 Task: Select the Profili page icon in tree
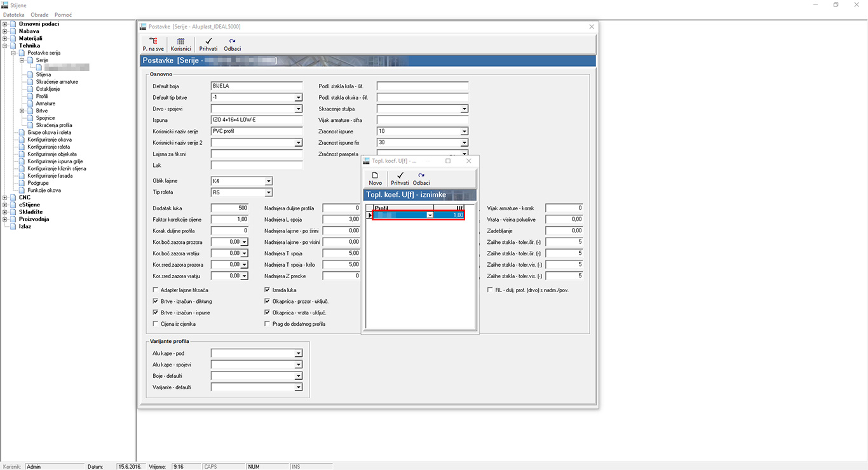(x=31, y=96)
